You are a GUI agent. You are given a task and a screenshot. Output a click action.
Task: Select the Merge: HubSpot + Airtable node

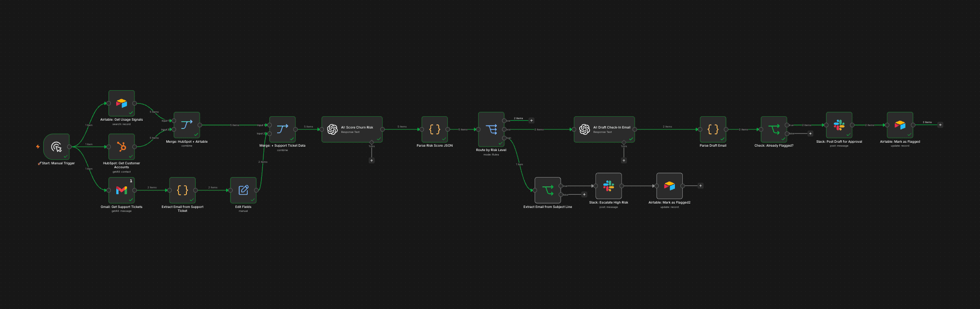pos(187,125)
